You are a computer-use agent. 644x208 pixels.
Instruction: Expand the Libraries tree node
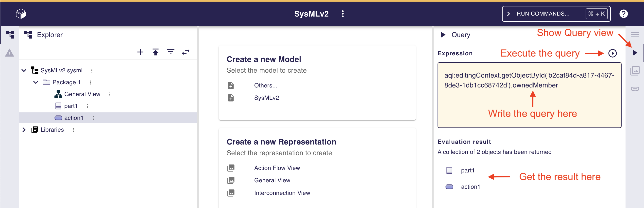[24, 129]
